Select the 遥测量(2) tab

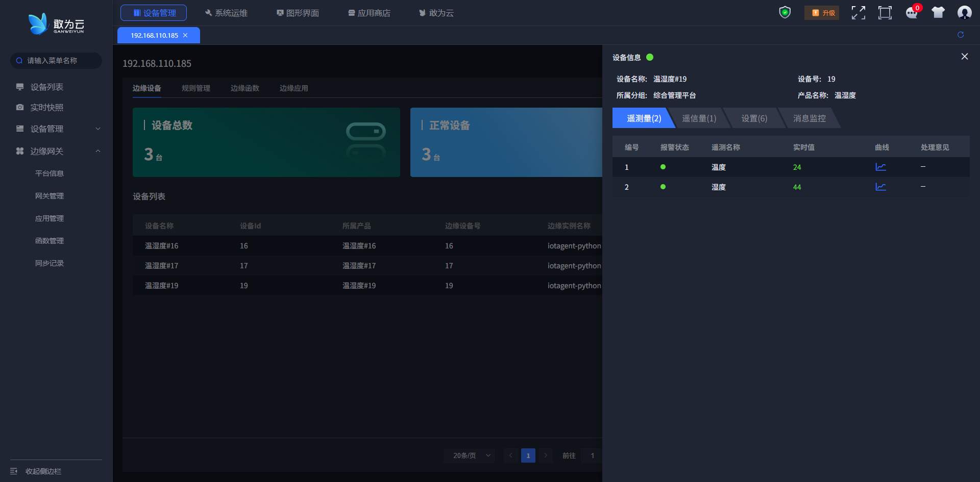pos(644,118)
